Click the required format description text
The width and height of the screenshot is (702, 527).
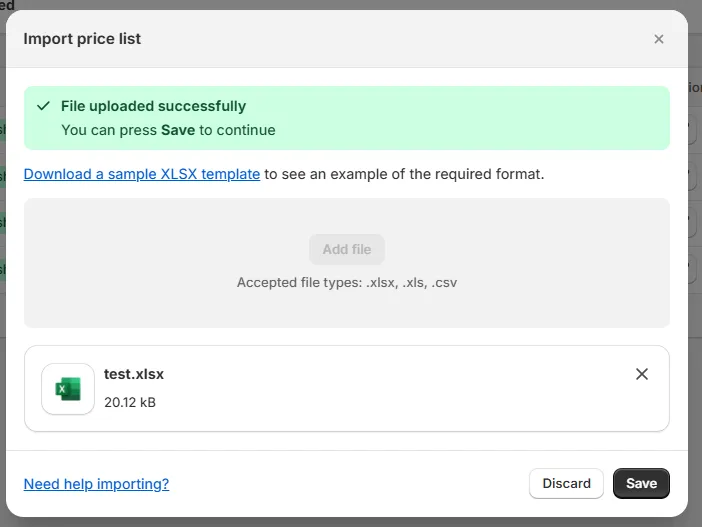(x=404, y=174)
